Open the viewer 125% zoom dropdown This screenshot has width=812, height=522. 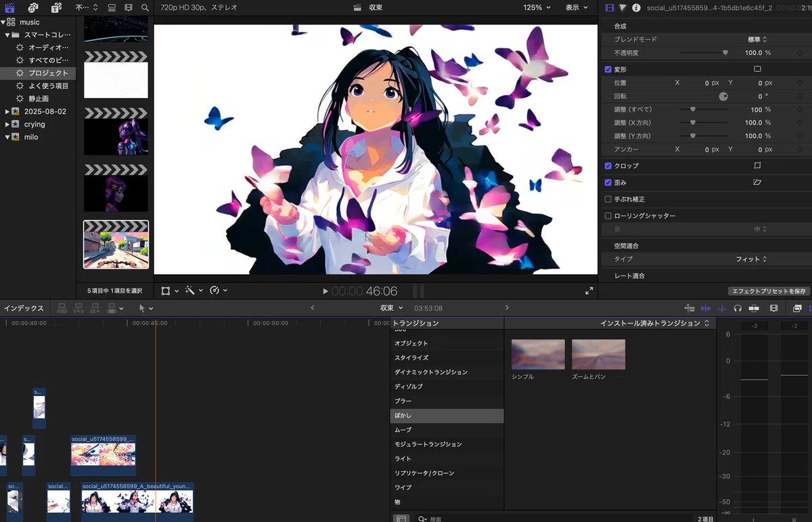(x=537, y=7)
